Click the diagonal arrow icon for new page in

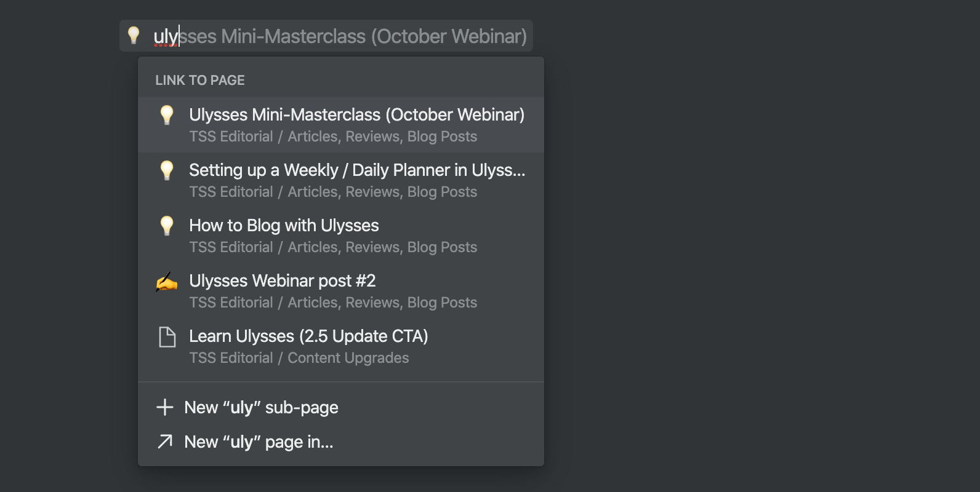[x=164, y=442]
